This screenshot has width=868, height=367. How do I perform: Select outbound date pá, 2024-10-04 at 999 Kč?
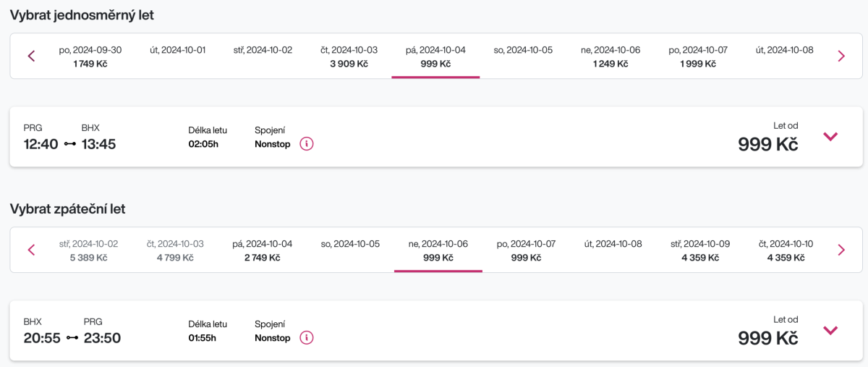pyautogui.click(x=435, y=56)
